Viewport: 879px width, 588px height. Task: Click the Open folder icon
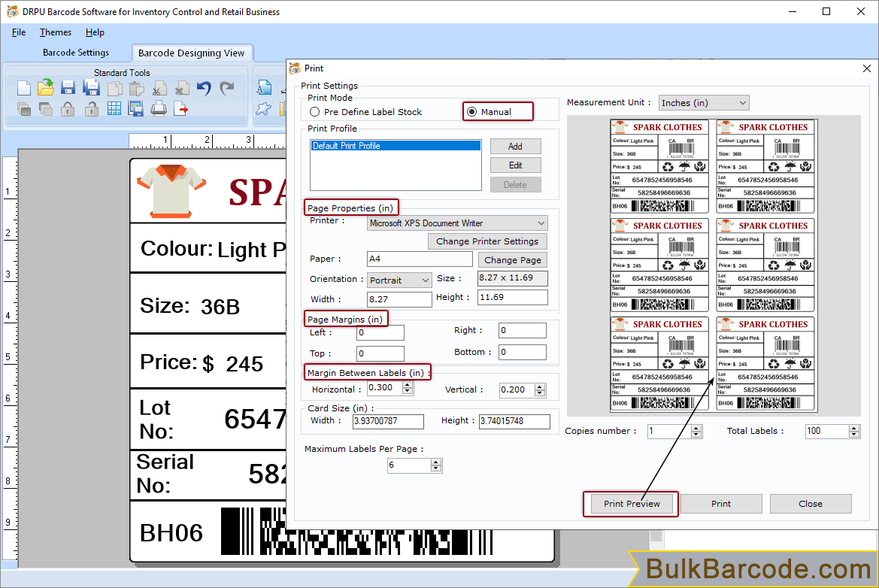click(x=46, y=88)
